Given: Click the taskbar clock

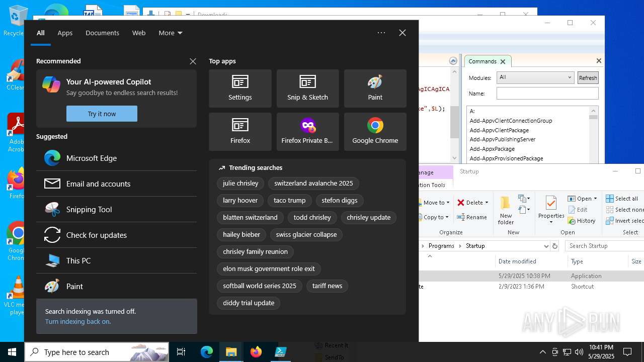Looking at the screenshot, I should point(601,352).
